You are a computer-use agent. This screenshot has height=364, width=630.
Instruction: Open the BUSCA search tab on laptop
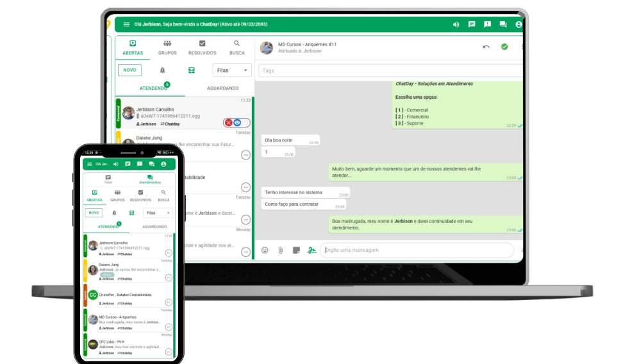(x=237, y=47)
